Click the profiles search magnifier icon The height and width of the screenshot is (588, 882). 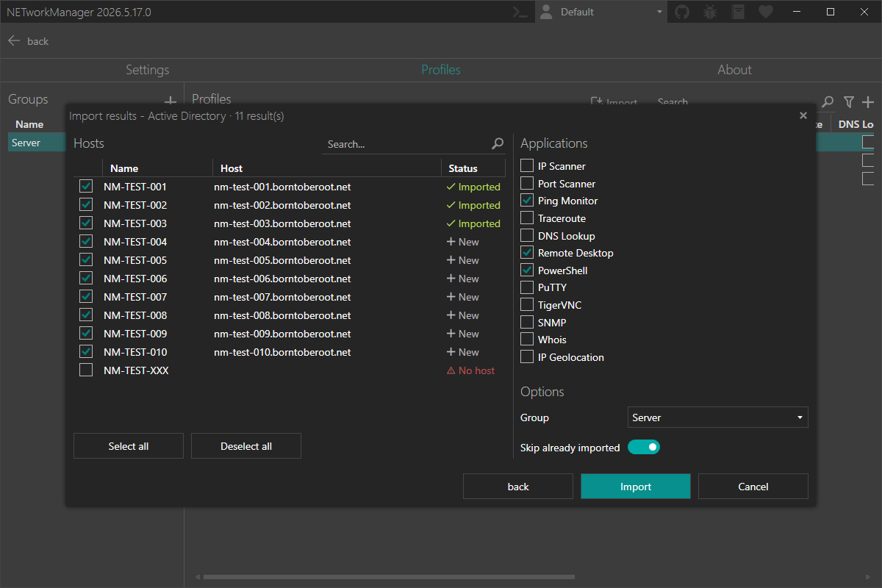point(828,102)
